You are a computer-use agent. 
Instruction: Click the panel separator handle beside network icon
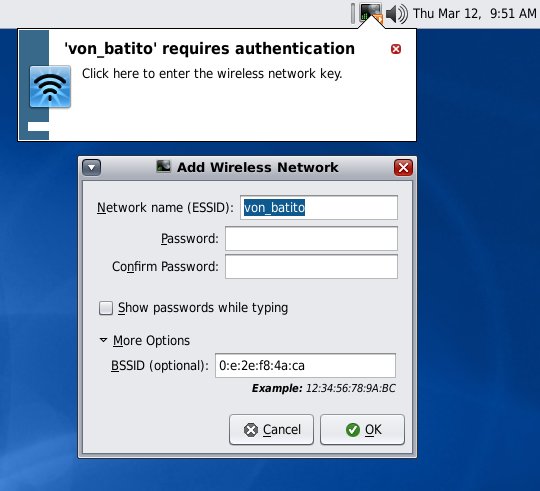(x=353, y=13)
